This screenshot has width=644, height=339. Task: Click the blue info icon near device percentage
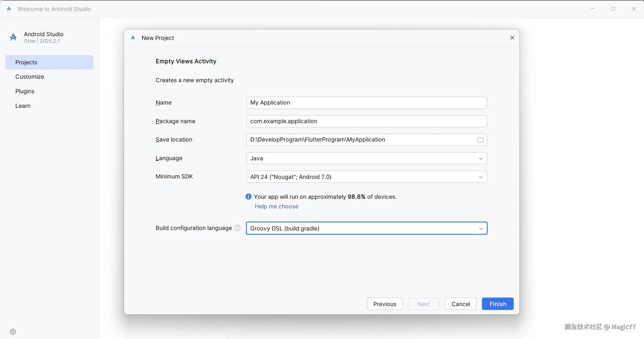pos(248,197)
